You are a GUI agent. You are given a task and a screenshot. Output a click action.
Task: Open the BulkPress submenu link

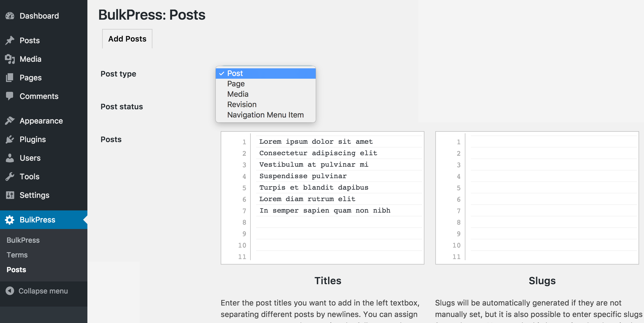point(23,240)
